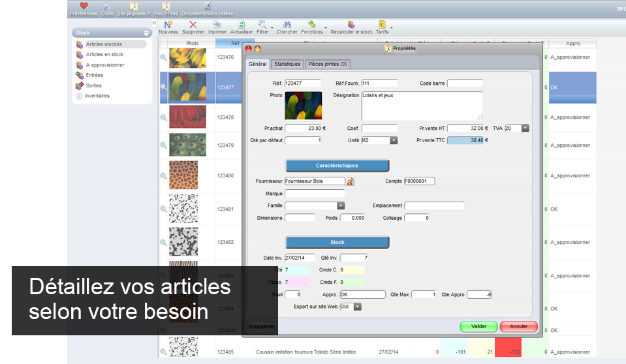Click Recalculer le stock icon
This screenshot has height=364, width=626.
click(351, 25)
